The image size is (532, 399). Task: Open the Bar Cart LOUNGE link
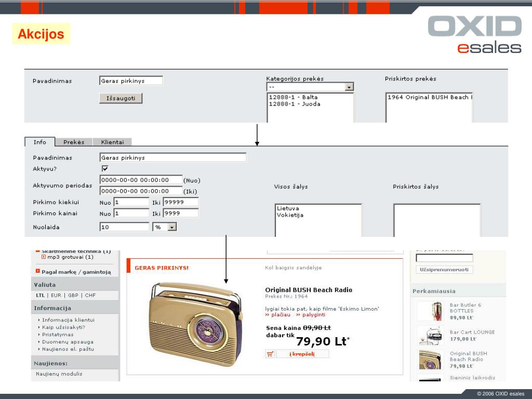[472, 332]
